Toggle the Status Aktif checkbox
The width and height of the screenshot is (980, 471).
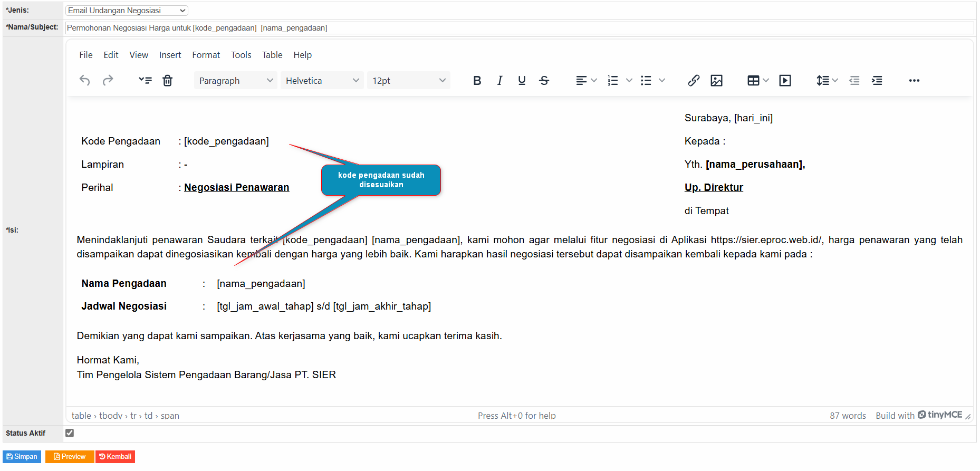coord(70,433)
